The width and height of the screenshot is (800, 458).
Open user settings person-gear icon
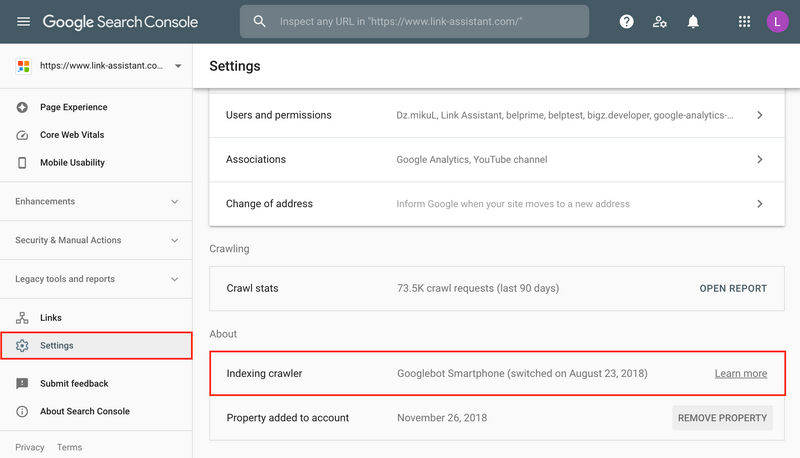(660, 21)
